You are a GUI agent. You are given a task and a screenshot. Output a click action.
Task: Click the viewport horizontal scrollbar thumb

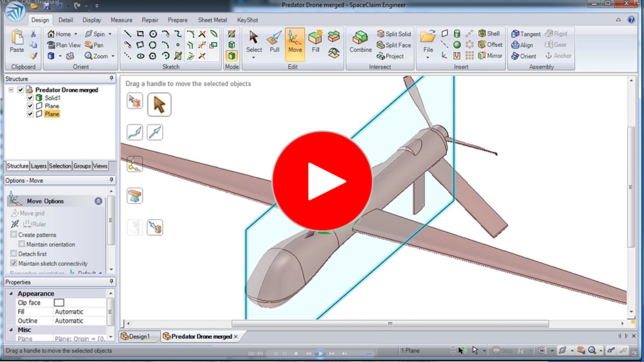coord(390,323)
